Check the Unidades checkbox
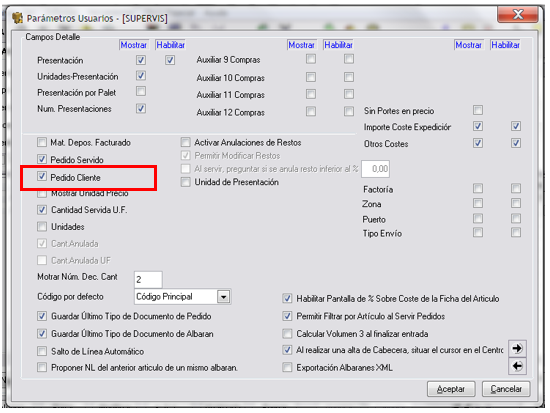 click(x=42, y=226)
